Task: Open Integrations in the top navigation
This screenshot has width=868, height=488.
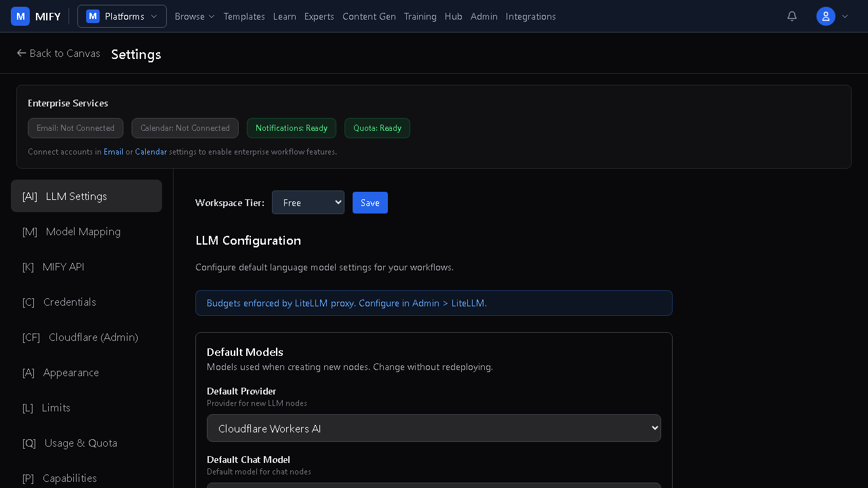Action: coord(530,16)
